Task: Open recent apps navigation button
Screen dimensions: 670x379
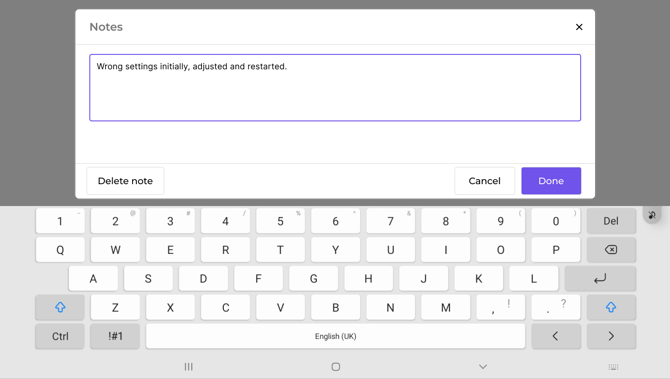Action: (188, 367)
